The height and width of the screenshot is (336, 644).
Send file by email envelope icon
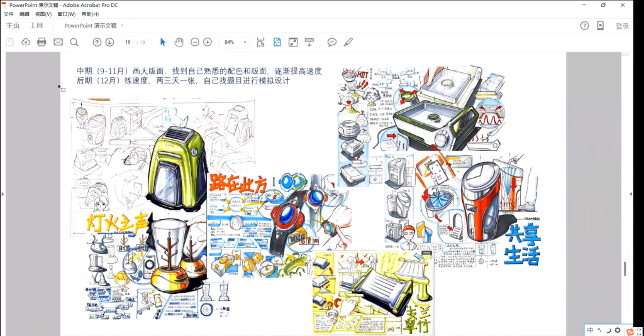[58, 42]
